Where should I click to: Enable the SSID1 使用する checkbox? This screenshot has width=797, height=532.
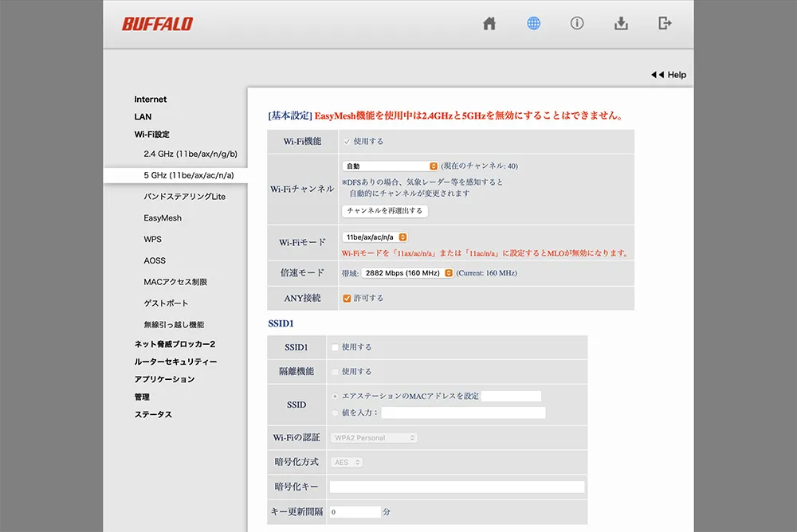coord(335,347)
